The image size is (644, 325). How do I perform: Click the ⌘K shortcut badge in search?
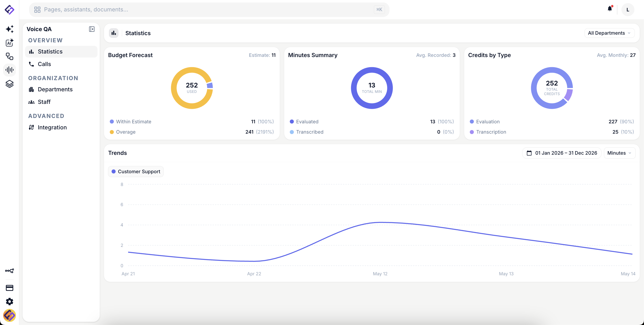[x=379, y=10]
